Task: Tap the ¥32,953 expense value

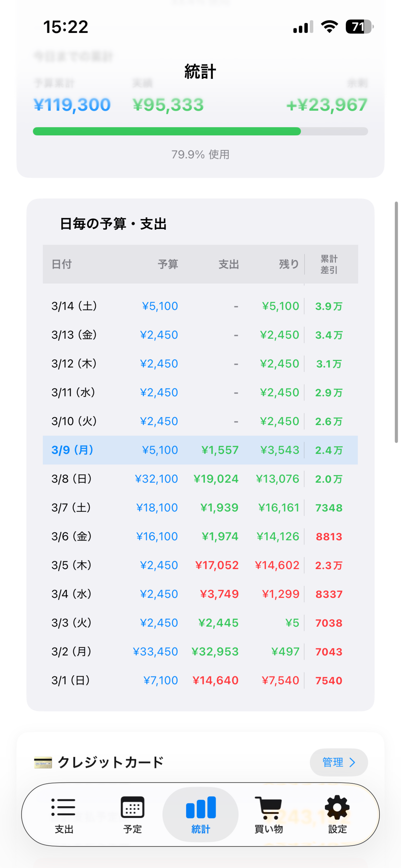Action: [215, 652]
